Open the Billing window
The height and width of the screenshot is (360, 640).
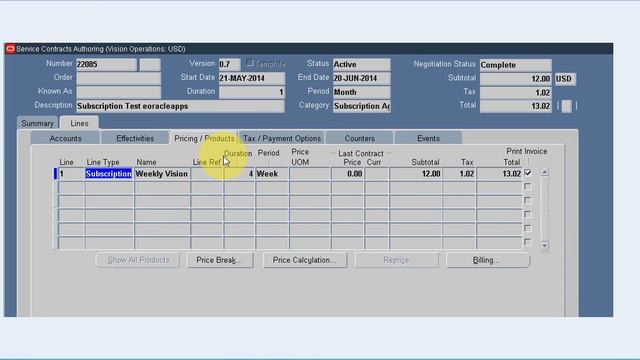click(488, 260)
